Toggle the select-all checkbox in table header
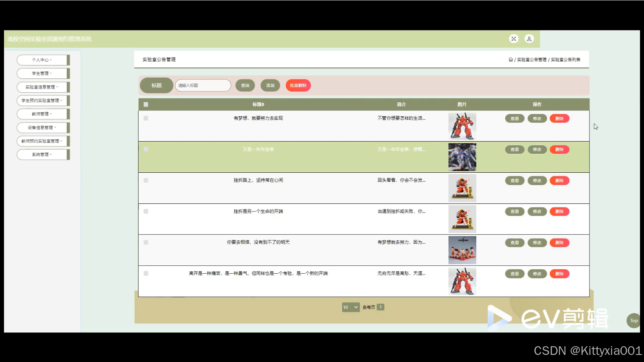The width and height of the screenshot is (644, 362). [x=146, y=104]
